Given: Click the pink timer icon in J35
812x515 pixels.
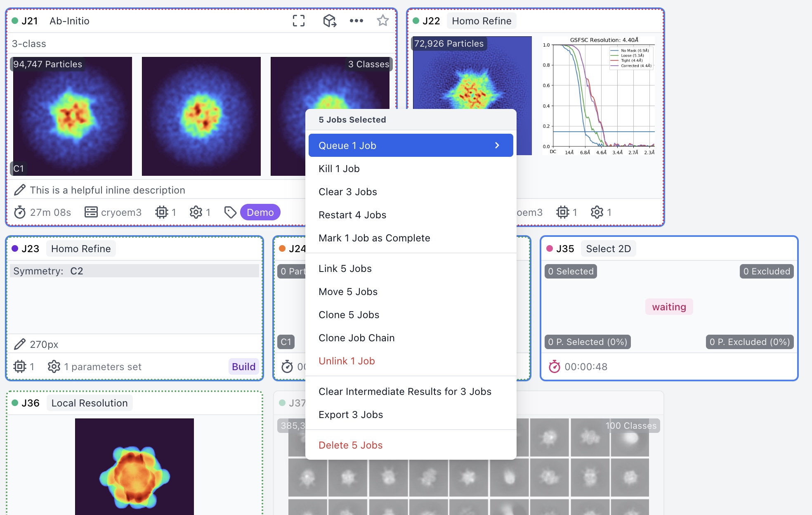Looking at the screenshot, I should (x=555, y=367).
